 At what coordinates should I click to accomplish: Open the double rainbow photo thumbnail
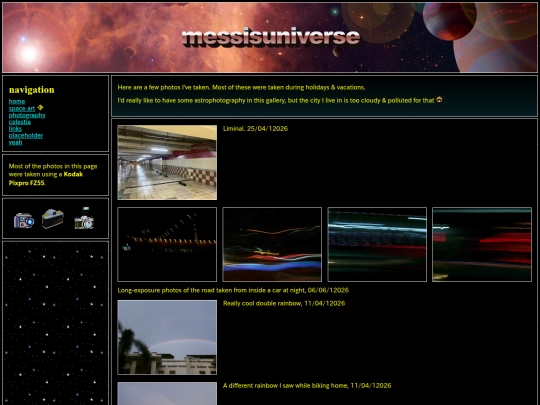click(167, 337)
